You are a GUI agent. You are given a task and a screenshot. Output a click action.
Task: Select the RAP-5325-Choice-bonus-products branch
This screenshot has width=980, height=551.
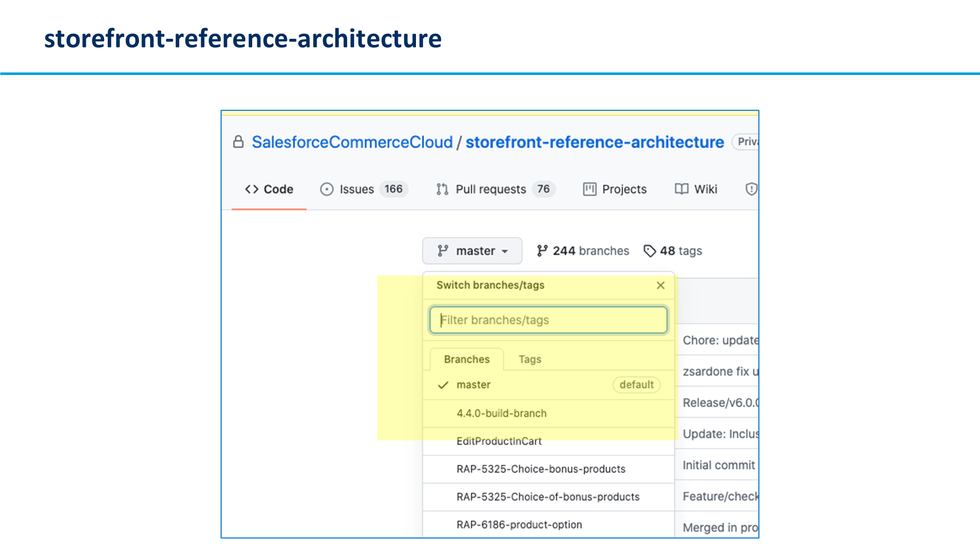(x=549, y=469)
